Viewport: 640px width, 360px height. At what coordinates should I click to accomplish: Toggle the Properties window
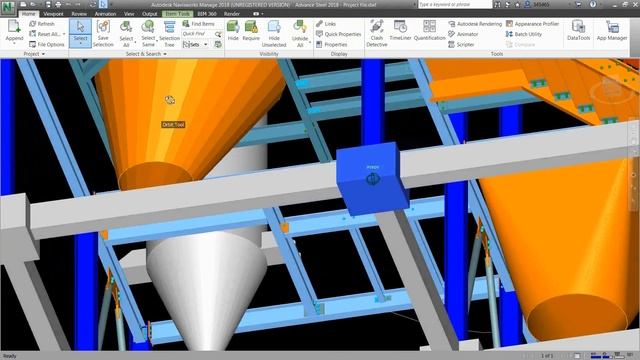(331, 44)
